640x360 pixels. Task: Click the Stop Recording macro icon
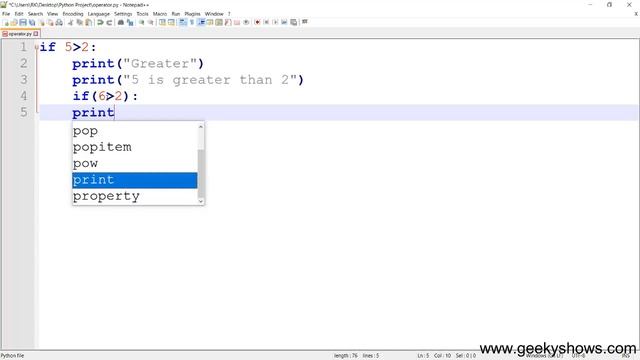tap(267, 22)
